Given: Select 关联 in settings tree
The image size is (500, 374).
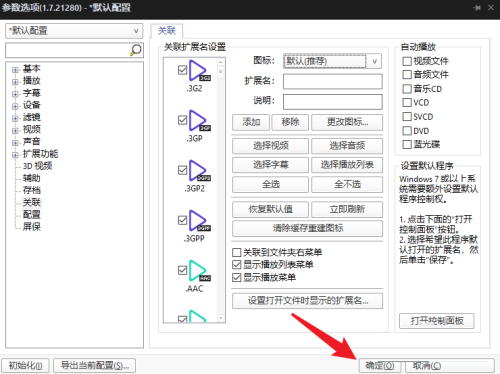Looking at the screenshot, I should click(32, 202).
